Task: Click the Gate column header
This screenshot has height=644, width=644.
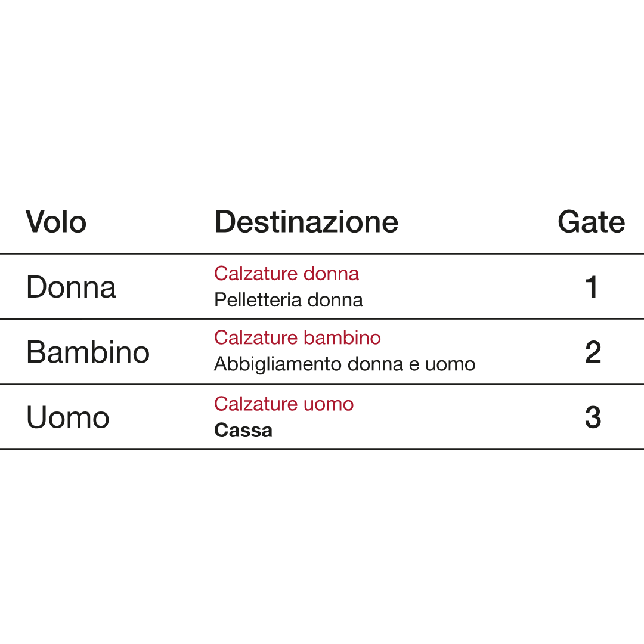Action: [591, 222]
